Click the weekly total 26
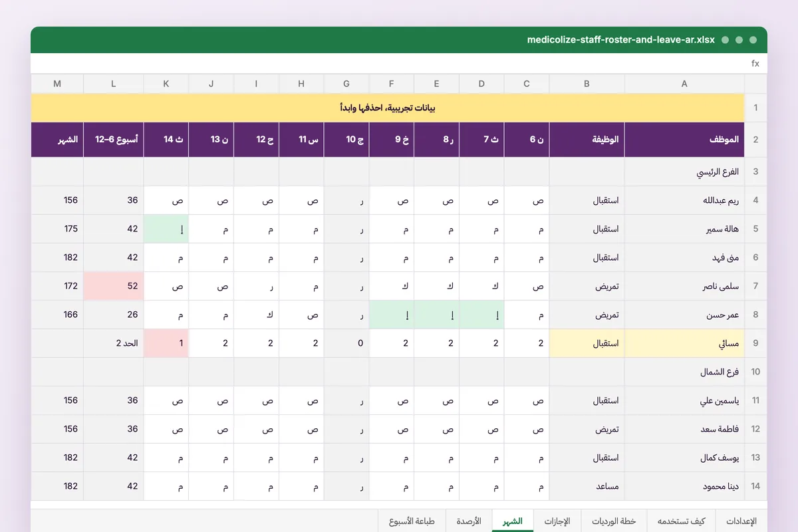 114,315
